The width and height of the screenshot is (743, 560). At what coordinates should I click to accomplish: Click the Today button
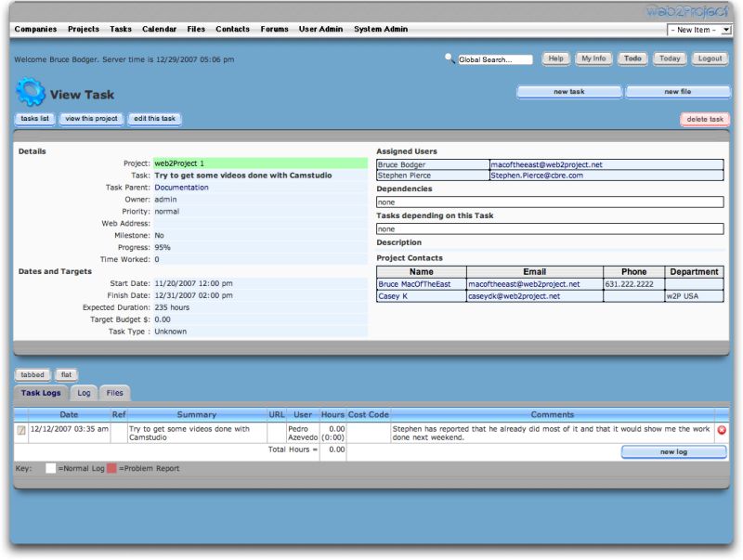coord(670,59)
